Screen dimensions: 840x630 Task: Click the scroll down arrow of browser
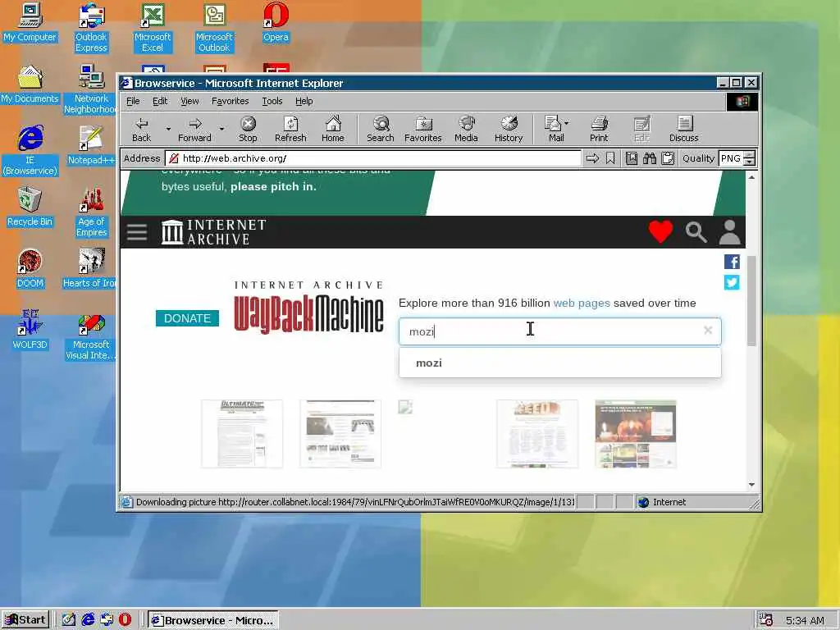click(751, 484)
